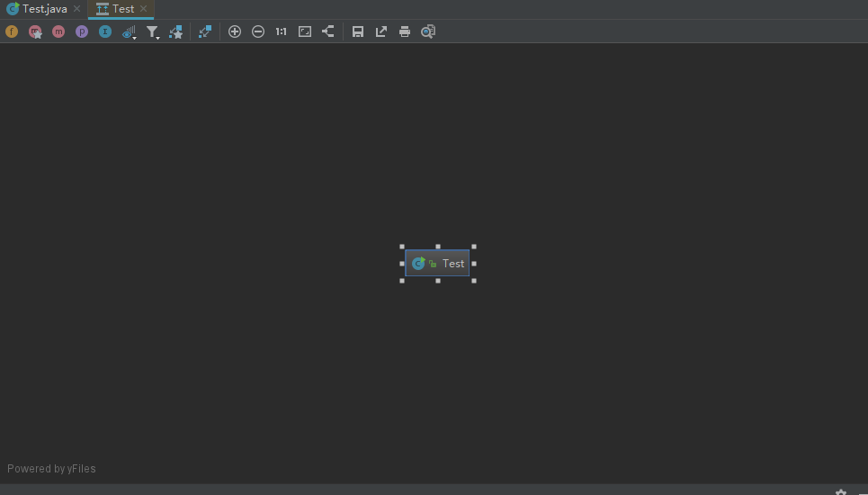Image resolution: width=868 pixels, height=495 pixels.
Task: Zoom out with the minus icon
Action: 258,31
